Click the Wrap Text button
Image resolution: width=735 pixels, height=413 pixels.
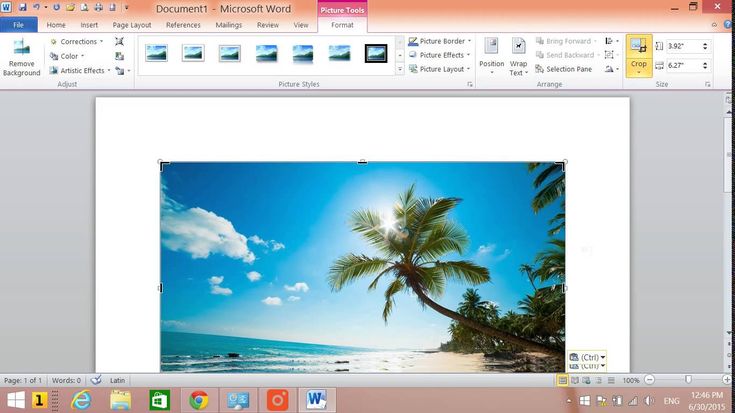click(518, 56)
